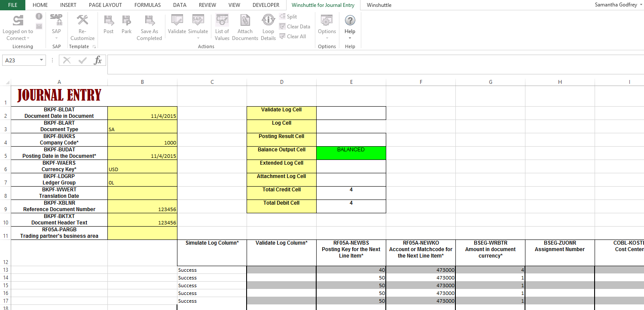Select row 13 header
This screenshot has width=644, height=310.
(x=5, y=270)
